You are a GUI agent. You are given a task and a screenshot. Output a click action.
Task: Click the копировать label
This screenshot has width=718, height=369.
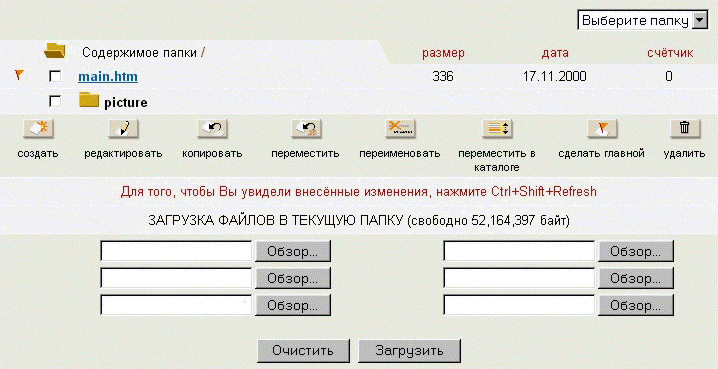tap(212, 153)
